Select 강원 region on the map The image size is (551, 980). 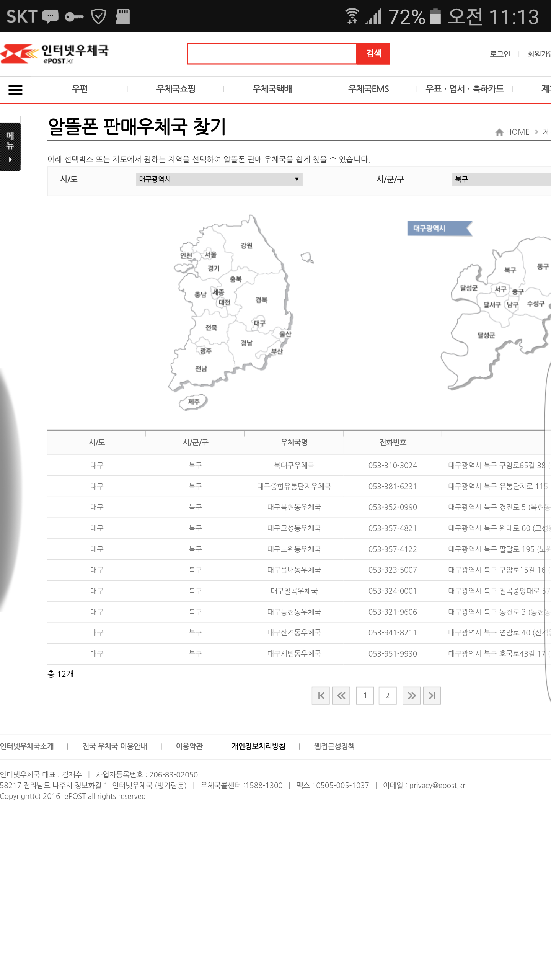point(246,245)
